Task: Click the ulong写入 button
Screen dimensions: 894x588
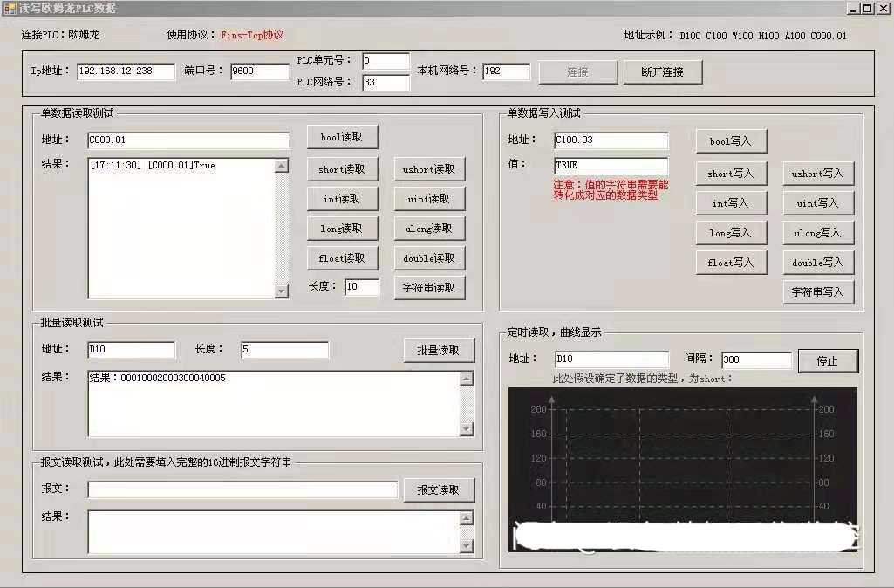Action: click(x=817, y=233)
